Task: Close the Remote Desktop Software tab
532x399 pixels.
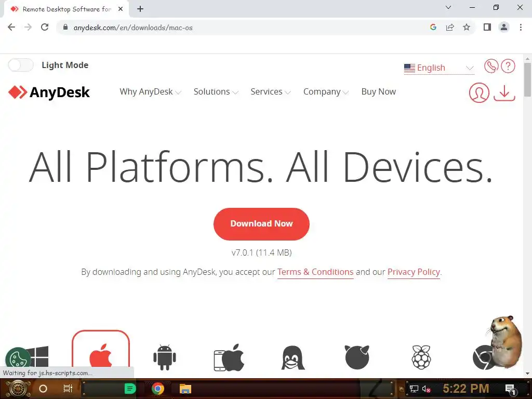Action: click(121, 9)
